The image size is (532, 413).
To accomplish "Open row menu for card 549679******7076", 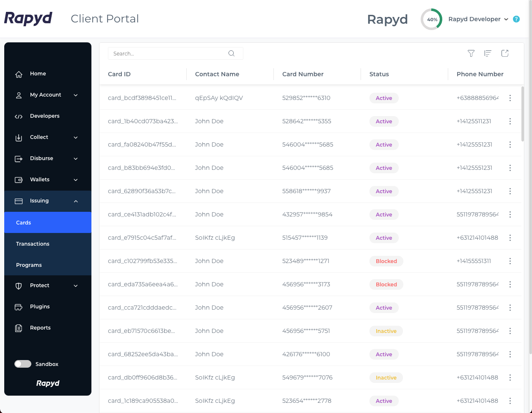I will point(510,377).
